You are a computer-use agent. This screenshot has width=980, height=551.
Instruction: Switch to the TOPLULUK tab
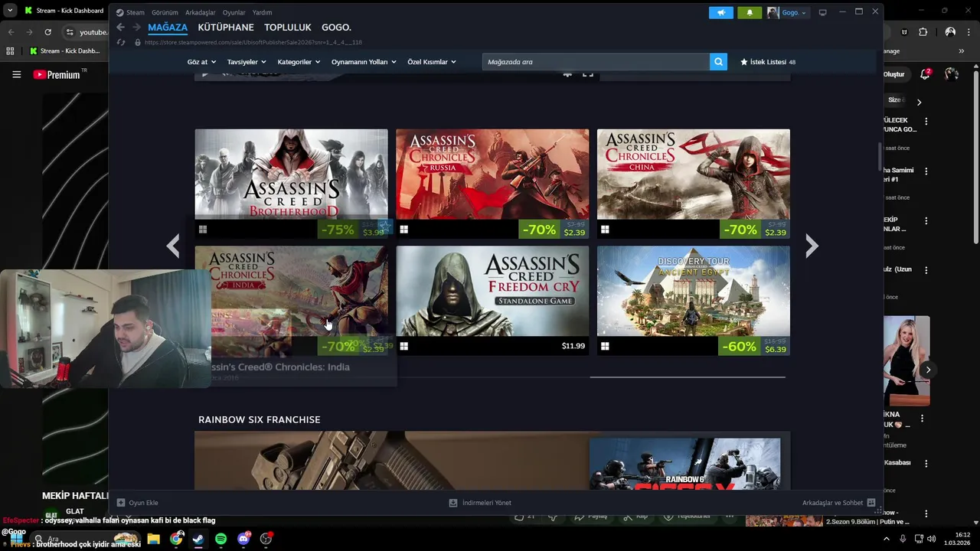click(288, 27)
